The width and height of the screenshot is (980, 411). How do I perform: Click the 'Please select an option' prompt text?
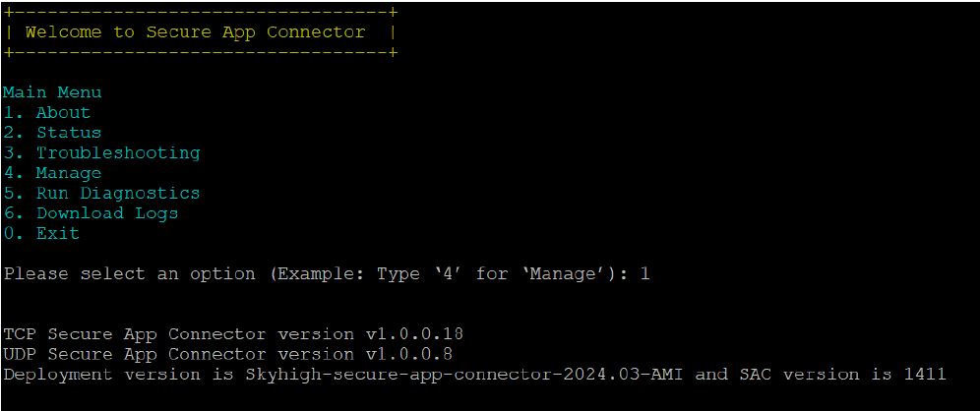129,273
